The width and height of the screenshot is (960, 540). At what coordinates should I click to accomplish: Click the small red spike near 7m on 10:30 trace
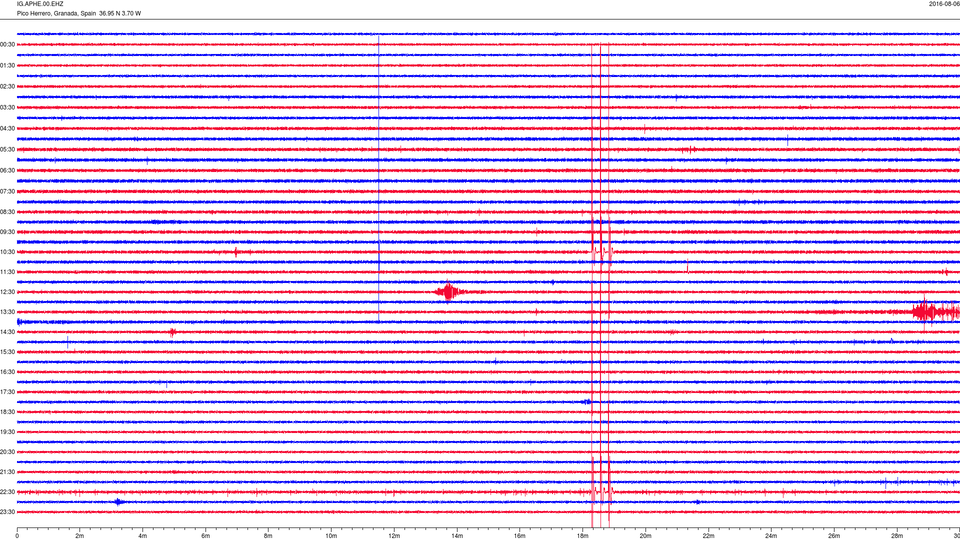coord(236,252)
